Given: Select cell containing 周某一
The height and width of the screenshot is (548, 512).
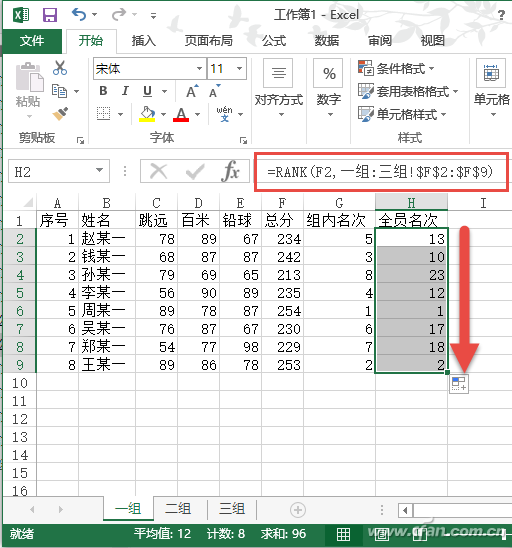Looking at the screenshot, I should (107, 311).
